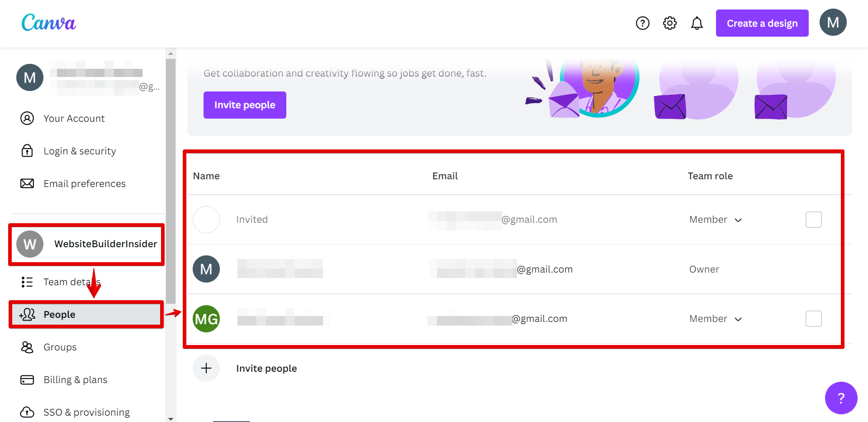Click the Create a design button
The height and width of the screenshot is (422, 868).
(x=762, y=23)
